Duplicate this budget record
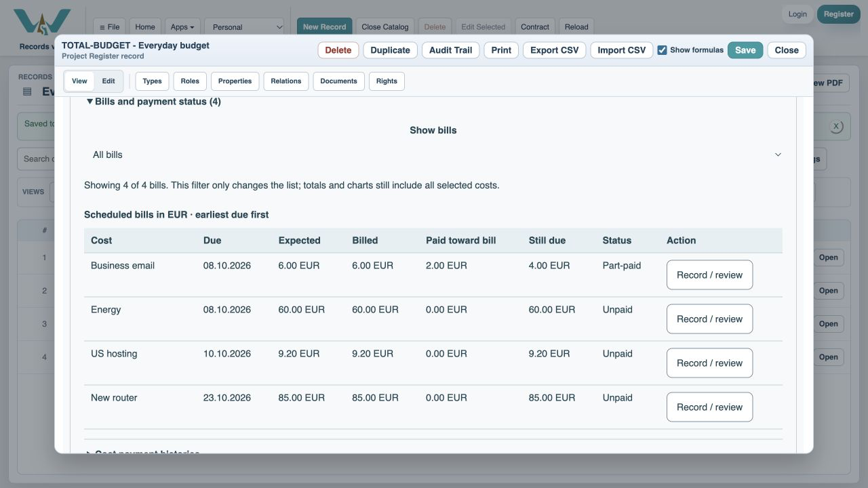Viewport: 868px width, 488px height. (390, 50)
